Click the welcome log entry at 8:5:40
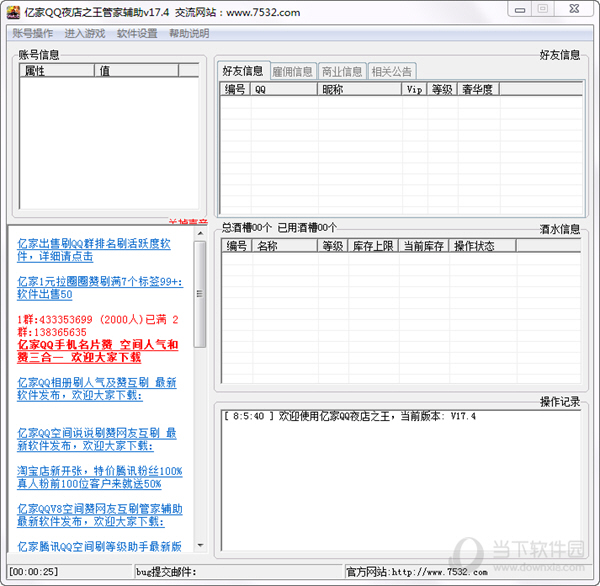 pos(350,416)
